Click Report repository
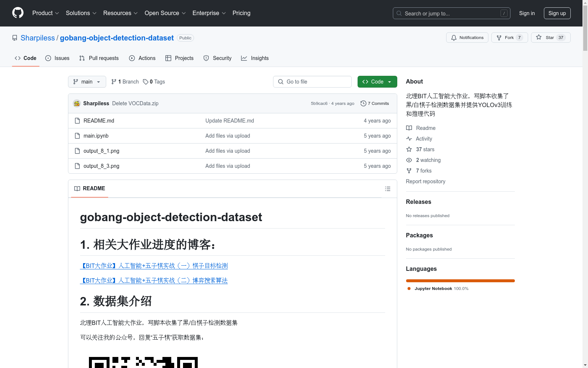This screenshot has width=588, height=368. point(426,181)
